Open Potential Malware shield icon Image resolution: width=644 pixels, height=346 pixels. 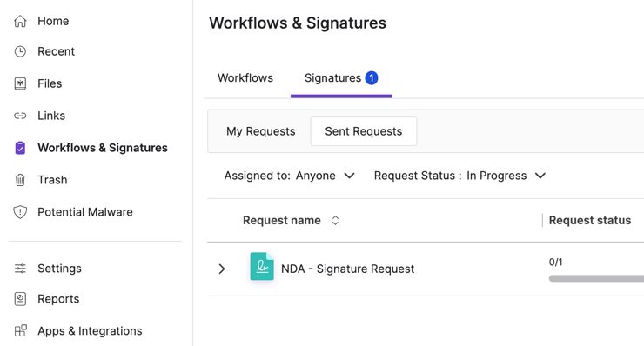[x=20, y=212]
